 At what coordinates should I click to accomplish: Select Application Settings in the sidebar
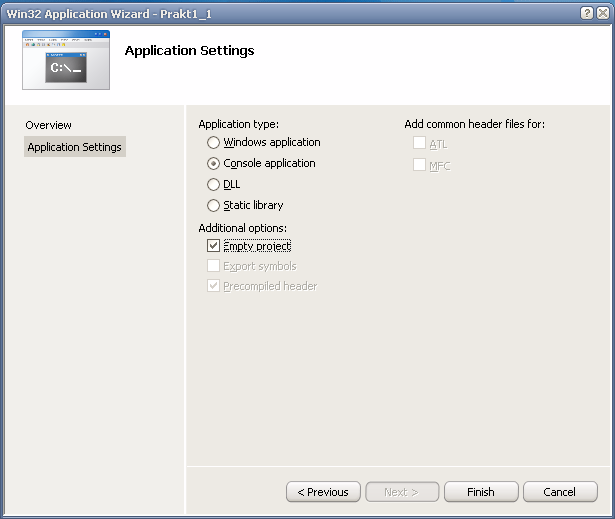coord(75,147)
